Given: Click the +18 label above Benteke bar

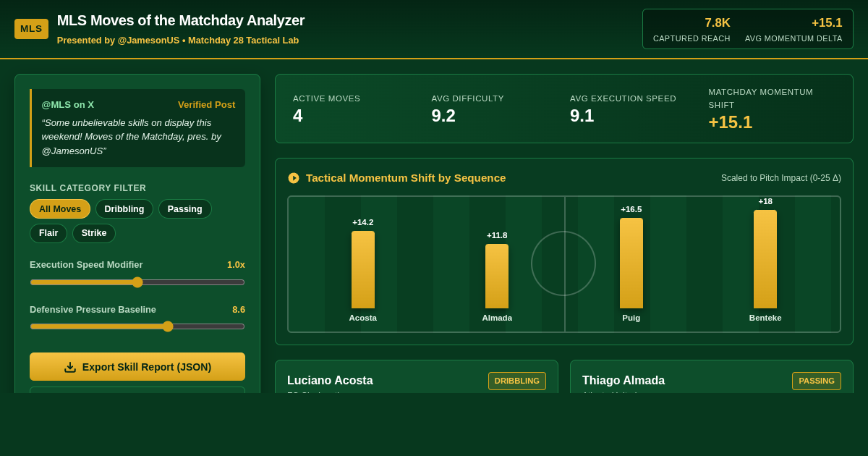Looking at the screenshot, I should pos(765,201).
